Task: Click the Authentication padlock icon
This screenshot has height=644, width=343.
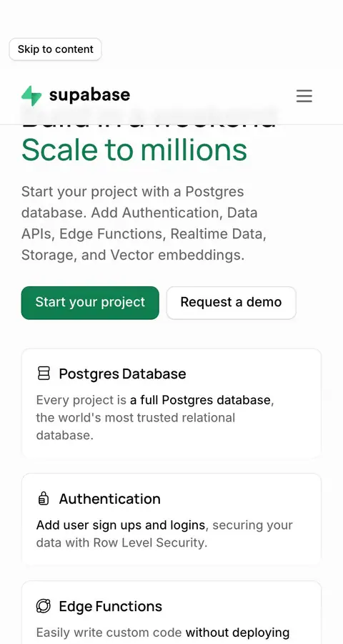Action: [x=44, y=499]
